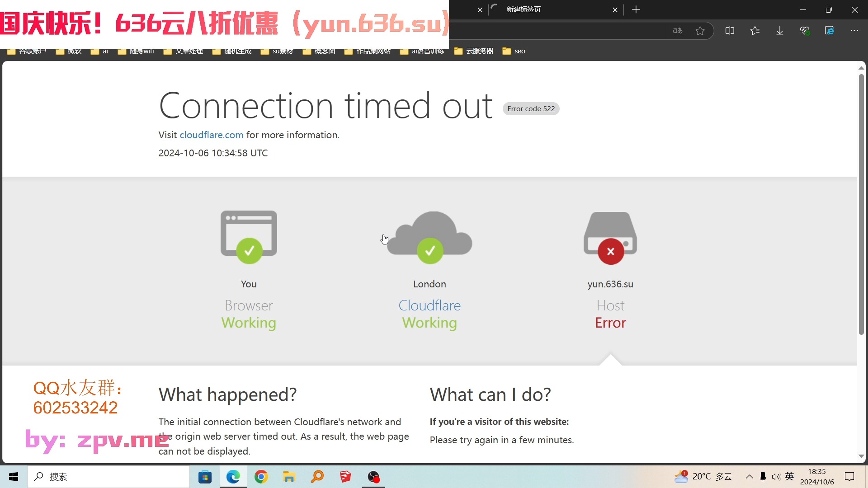Open the seo bookmarks folder

pos(514,51)
